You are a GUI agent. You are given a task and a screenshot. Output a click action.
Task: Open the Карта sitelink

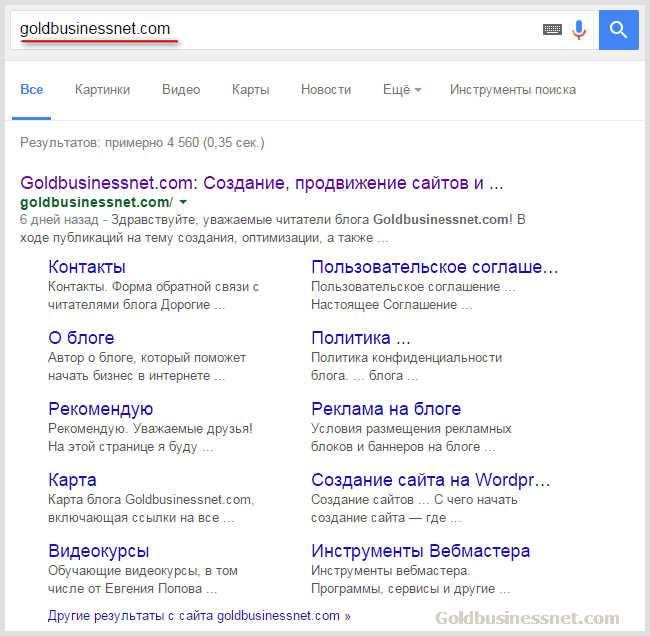point(72,480)
